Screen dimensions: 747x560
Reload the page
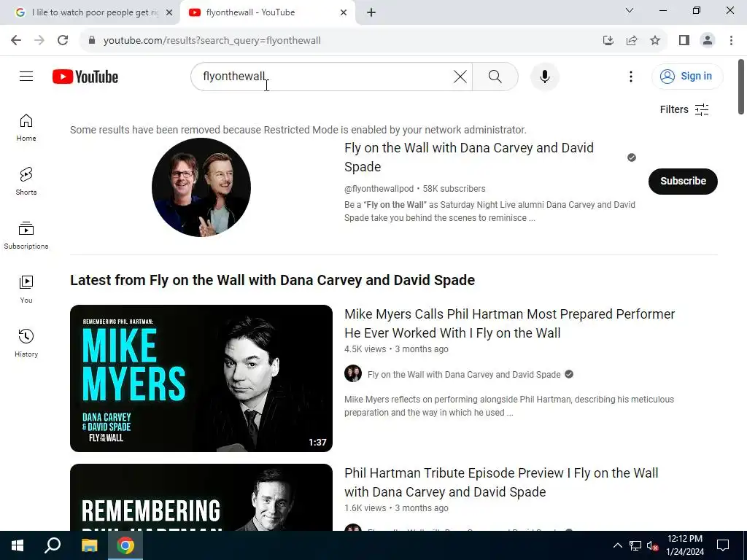click(x=63, y=41)
